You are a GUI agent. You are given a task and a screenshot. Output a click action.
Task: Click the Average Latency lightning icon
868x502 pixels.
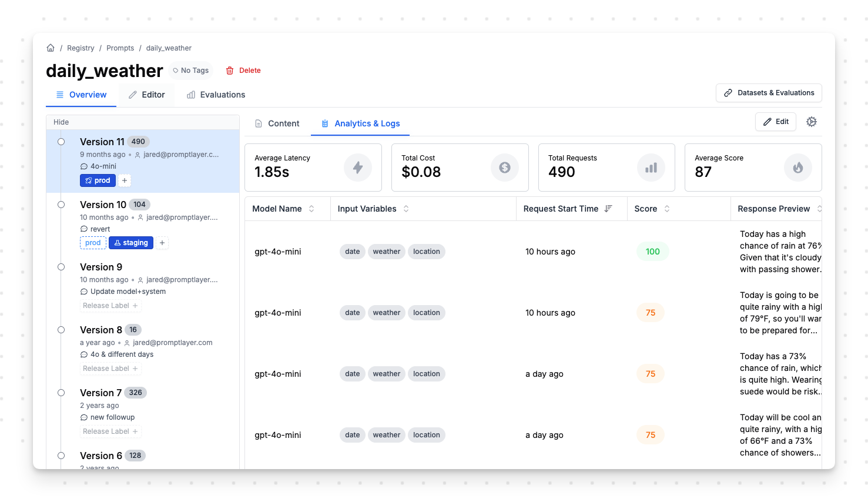357,168
